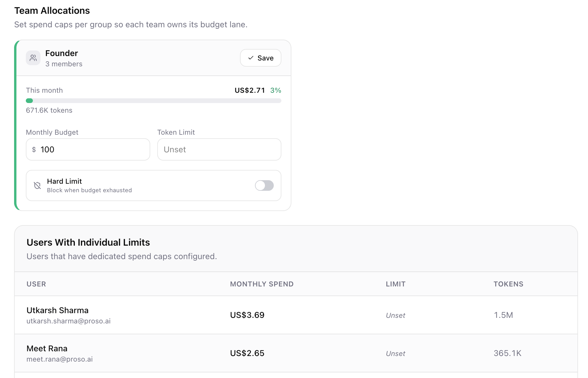Image resolution: width=588 pixels, height=378 pixels.
Task: Click the MONTHLY SPEND column header
Action: point(262,284)
